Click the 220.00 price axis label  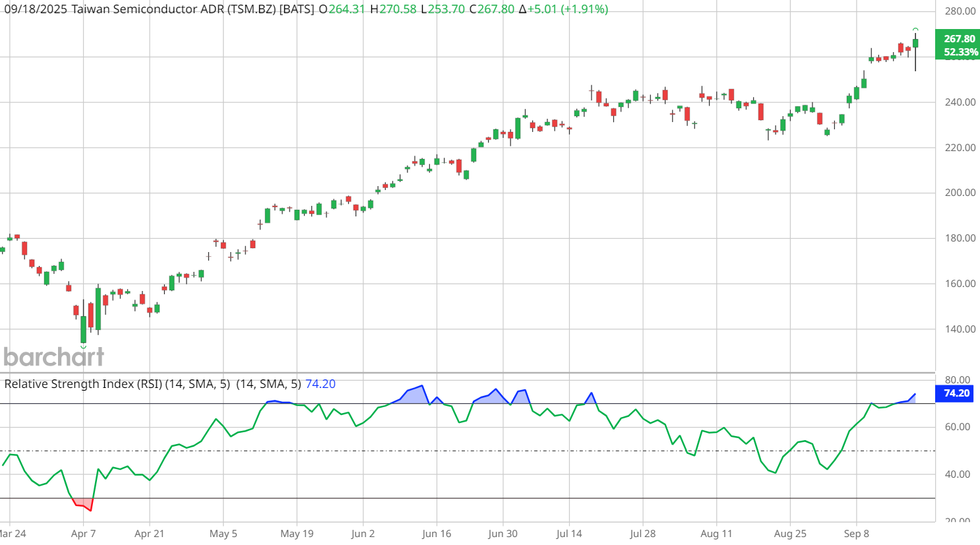coord(960,148)
